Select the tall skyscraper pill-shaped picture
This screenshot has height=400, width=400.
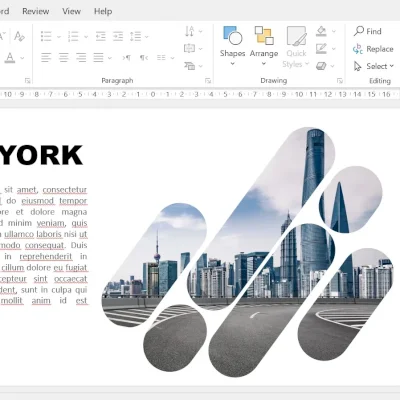[261, 218]
